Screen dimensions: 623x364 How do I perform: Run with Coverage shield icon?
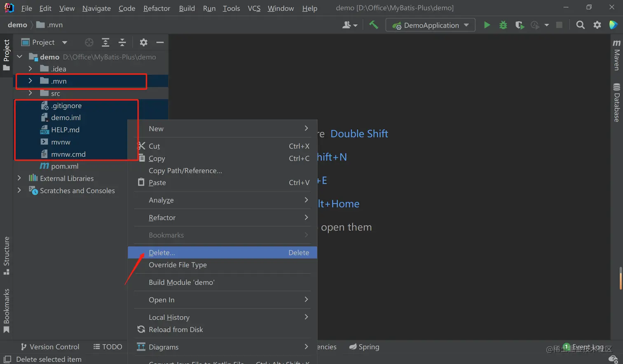(520, 25)
